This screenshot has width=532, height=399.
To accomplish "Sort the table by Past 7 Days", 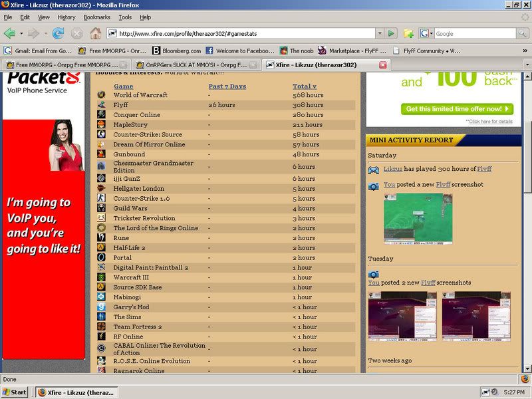I will (227, 86).
